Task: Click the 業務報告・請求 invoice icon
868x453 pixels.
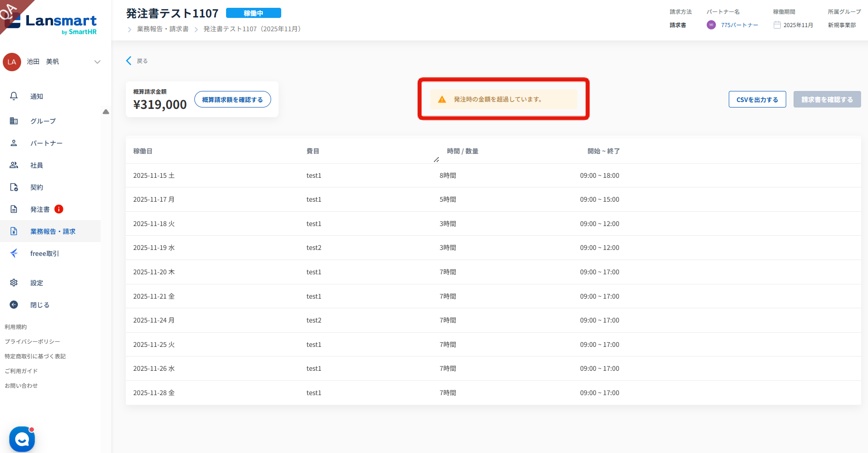Action: click(x=14, y=231)
